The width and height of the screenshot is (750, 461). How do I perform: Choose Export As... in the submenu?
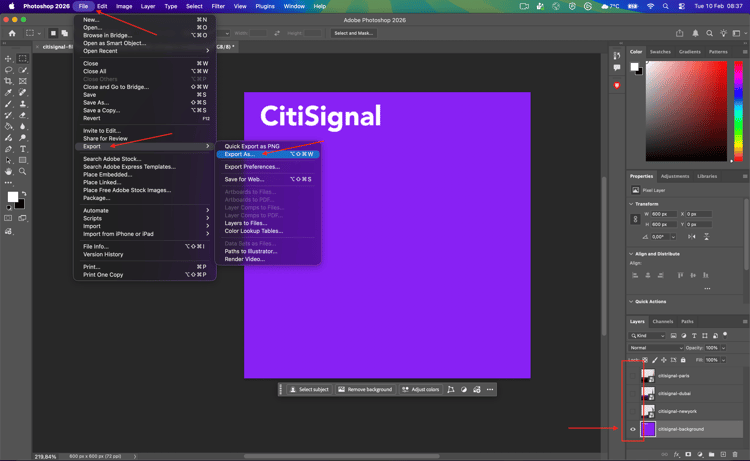click(268, 154)
